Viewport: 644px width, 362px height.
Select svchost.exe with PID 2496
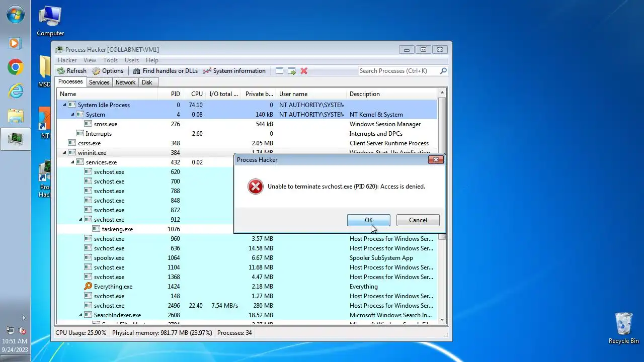247,306
